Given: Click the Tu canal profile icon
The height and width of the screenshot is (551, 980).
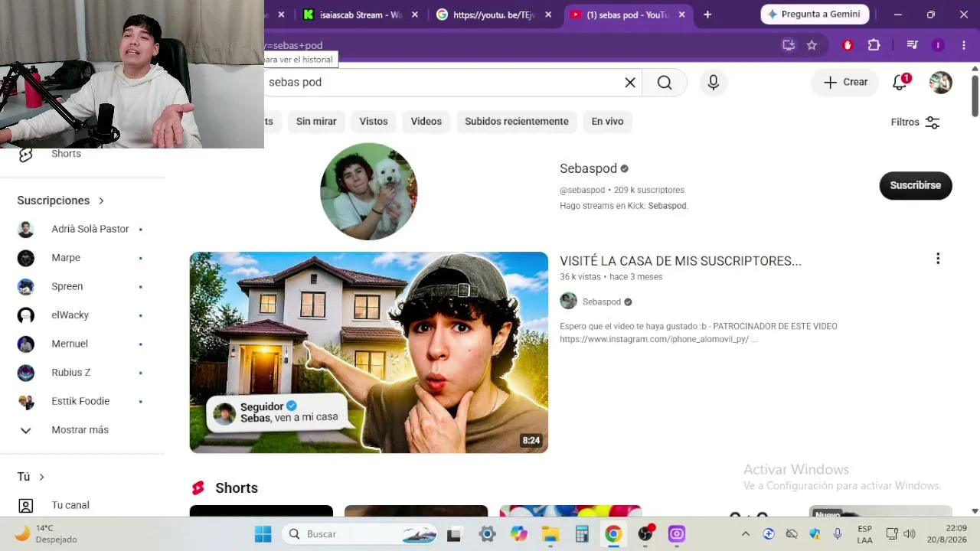Looking at the screenshot, I should coord(26,506).
